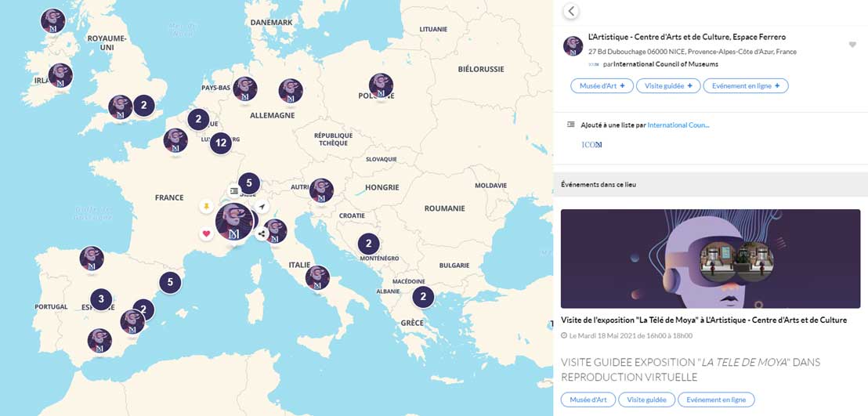This screenshot has width=868, height=416.
Task: Click the ICOM logo under the list
Action: [591, 145]
